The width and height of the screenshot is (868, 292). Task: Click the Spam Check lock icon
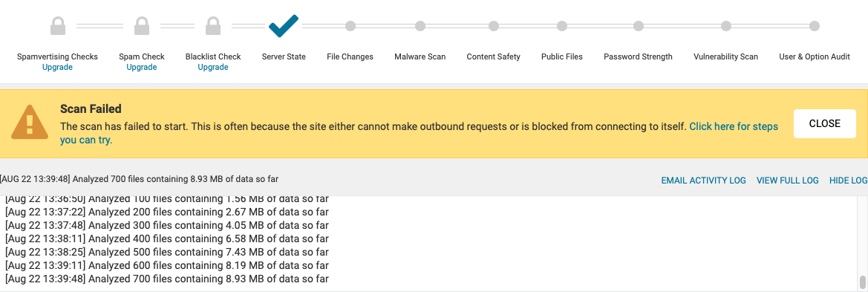142,25
